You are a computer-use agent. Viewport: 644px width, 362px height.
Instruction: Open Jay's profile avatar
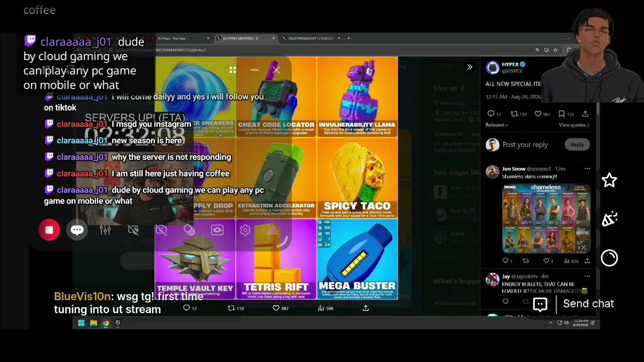pos(493,279)
